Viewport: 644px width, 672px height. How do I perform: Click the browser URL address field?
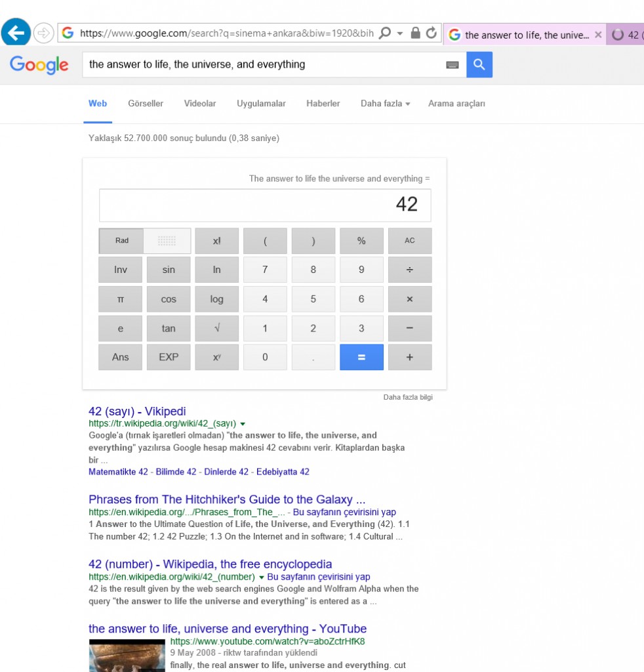click(x=226, y=33)
